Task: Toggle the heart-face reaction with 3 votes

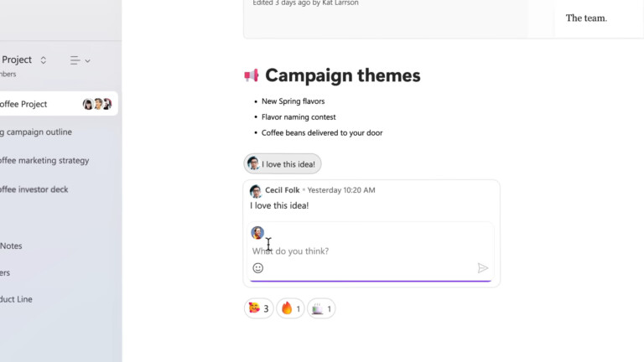Action: (x=259, y=308)
